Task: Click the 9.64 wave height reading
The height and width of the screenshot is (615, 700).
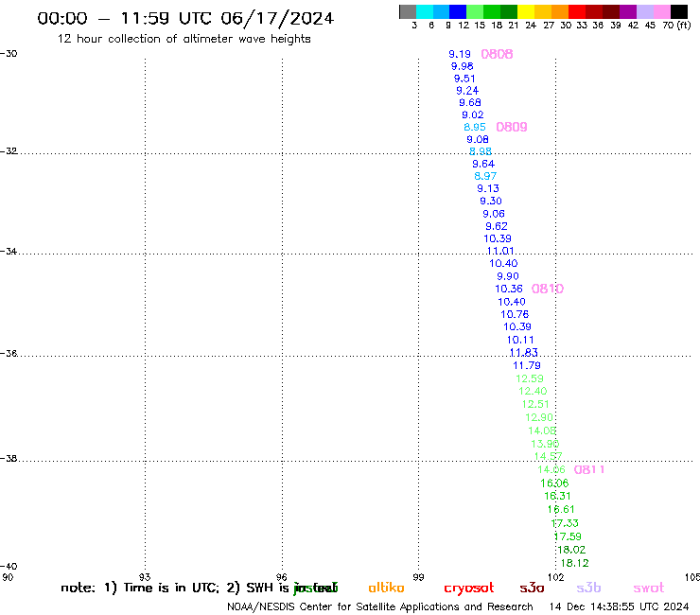Action: point(483,164)
